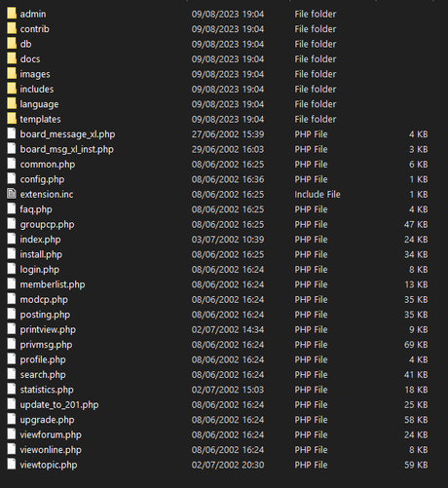Click the docs folder icon
The height and width of the screenshot is (488, 448).
tap(12, 58)
